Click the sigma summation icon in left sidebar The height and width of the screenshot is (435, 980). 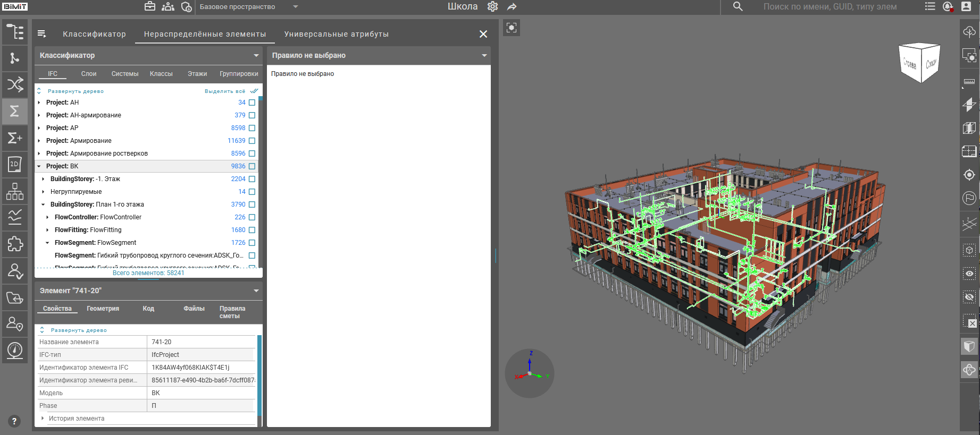(15, 111)
